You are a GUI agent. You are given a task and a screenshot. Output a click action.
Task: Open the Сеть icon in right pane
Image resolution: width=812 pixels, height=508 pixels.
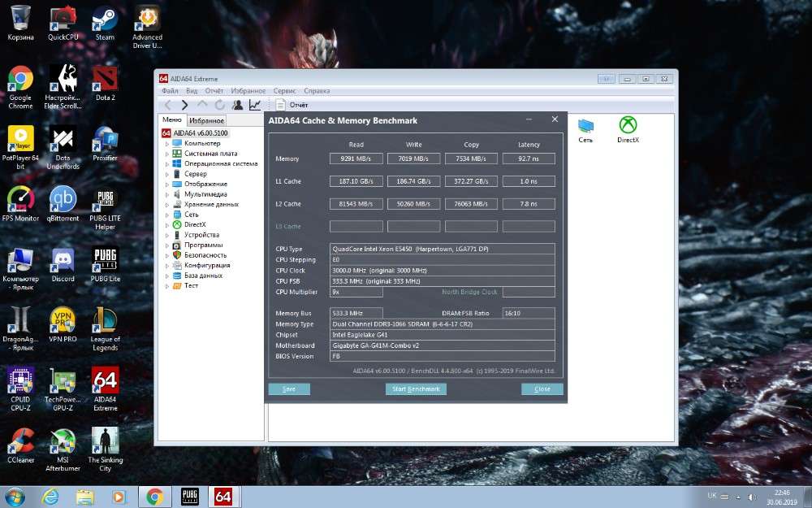[x=585, y=129]
